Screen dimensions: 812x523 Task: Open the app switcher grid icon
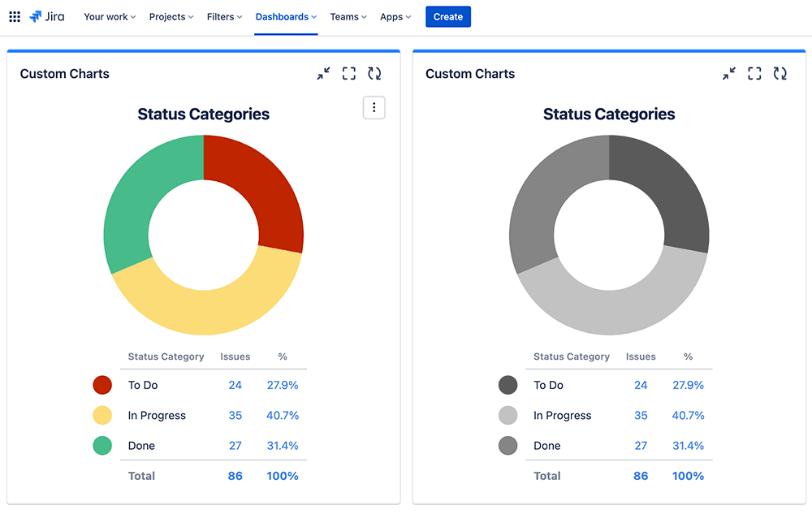pyautogui.click(x=15, y=17)
